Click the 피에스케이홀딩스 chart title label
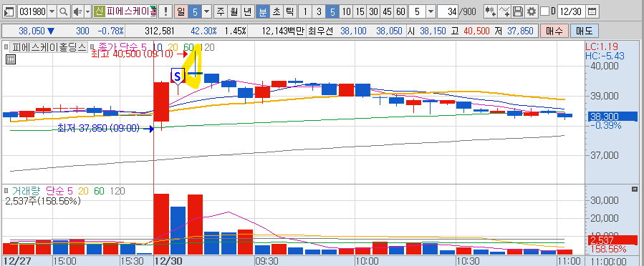This screenshot has height=266, width=644. [48, 46]
